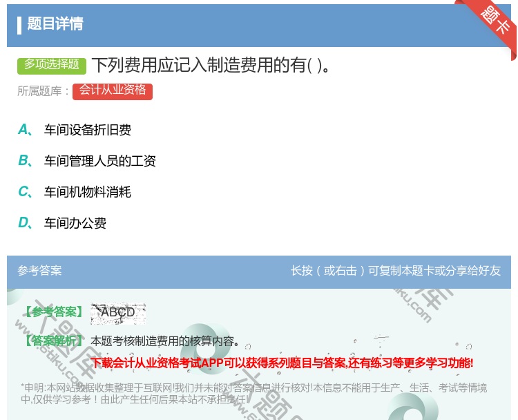The width and height of the screenshot is (518, 420).
Task: Click the 所属题库 label
Action: point(43,91)
